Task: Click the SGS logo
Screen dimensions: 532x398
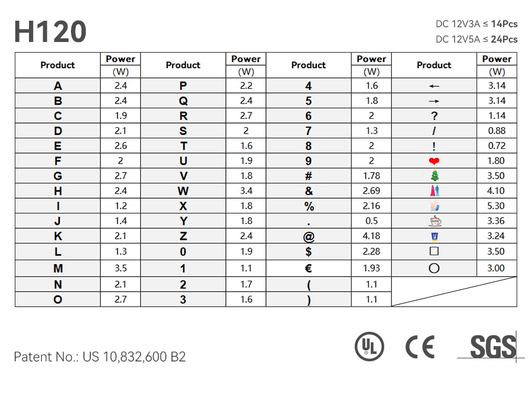Action: pyautogui.click(x=492, y=347)
